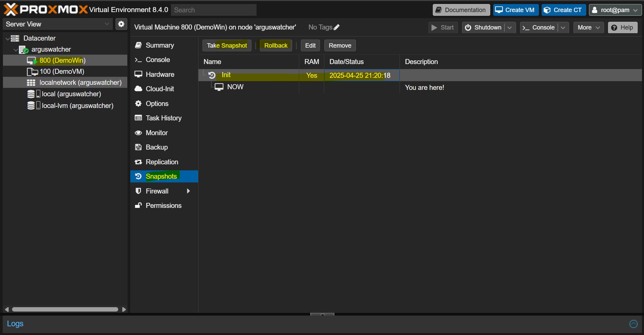The image size is (644, 335).
Task: Click the Logs panel collapse circle icon
Action: 633,324
